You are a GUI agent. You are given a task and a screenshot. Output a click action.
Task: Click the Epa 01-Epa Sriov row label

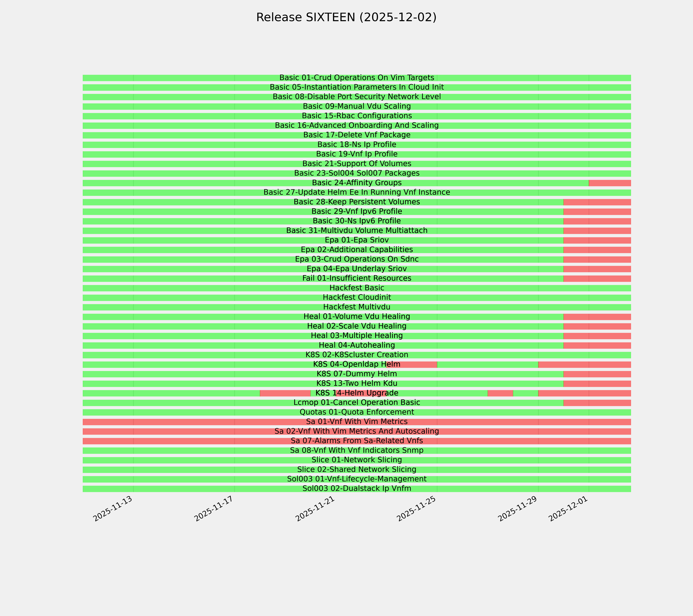tap(357, 240)
